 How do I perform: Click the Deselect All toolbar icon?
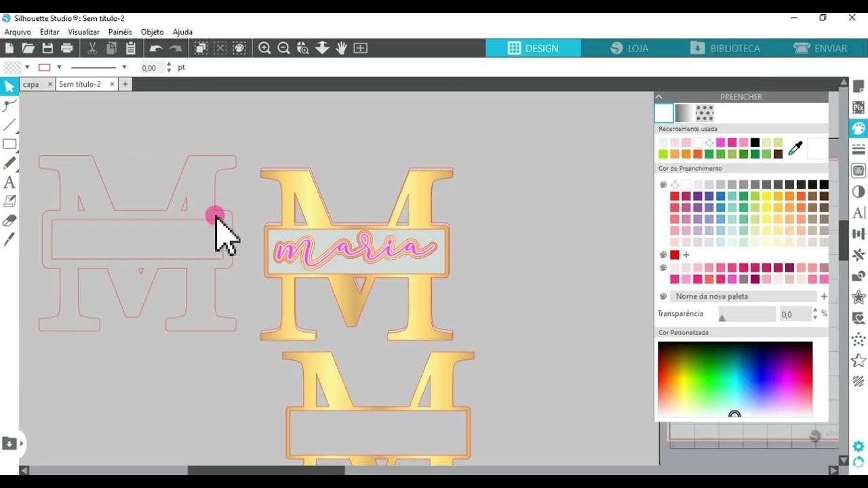click(x=220, y=48)
